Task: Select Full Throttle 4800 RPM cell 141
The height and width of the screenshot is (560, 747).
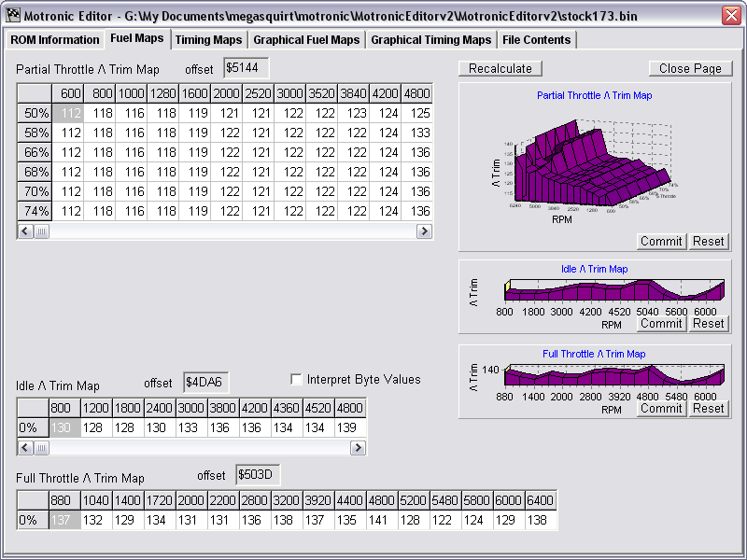Action: tap(382, 520)
